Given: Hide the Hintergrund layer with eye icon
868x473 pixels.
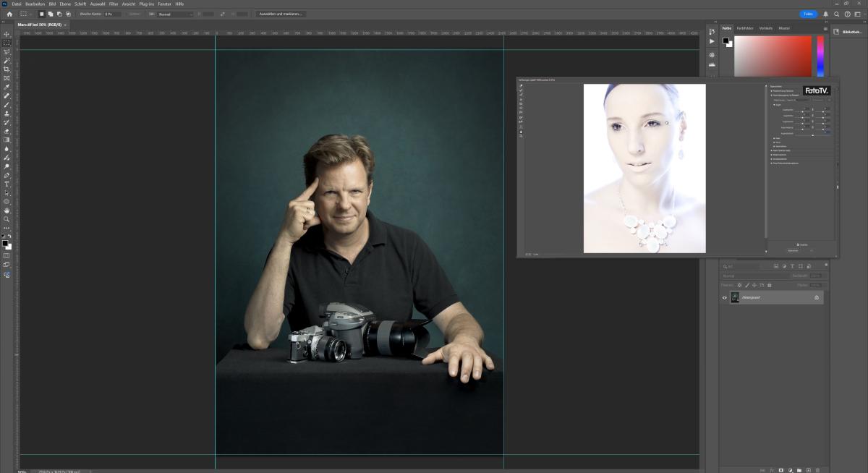Looking at the screenshot, I should pos(725,297).
